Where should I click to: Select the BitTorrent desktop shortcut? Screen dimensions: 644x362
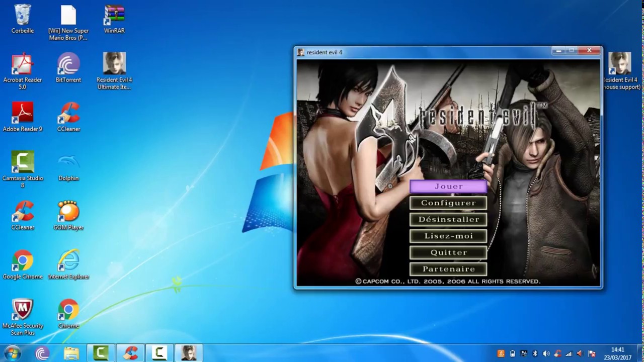coord(68,68)
